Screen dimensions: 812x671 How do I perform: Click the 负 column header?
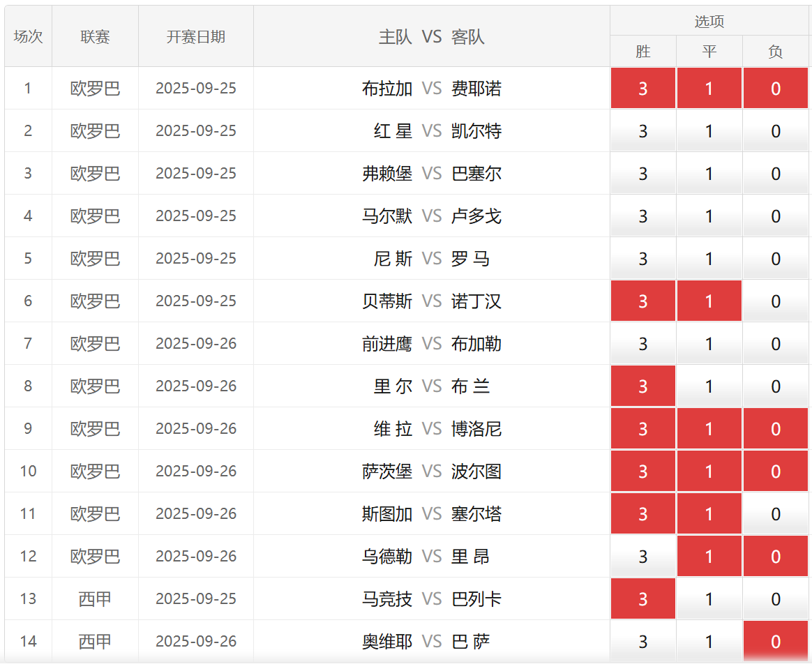pyautogui.click(x=775, y=52)
